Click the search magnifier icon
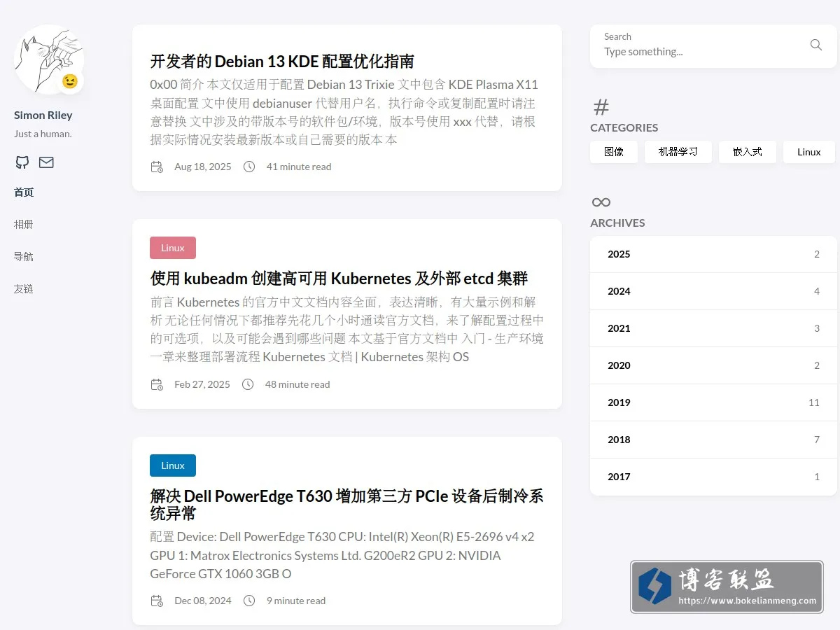Screen dimensions: 840x630 click(x=816, y=45)
